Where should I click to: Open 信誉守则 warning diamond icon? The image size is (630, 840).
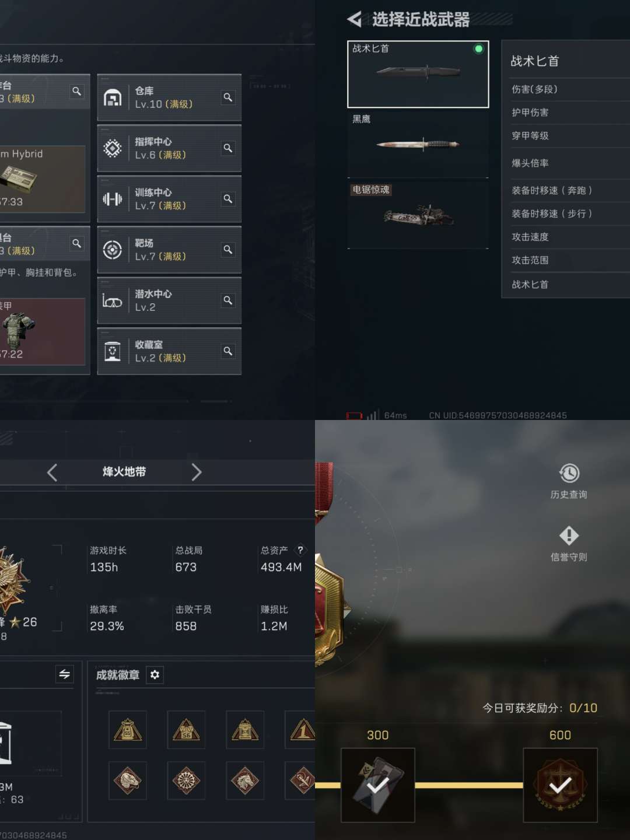click(x=569, y=535)
